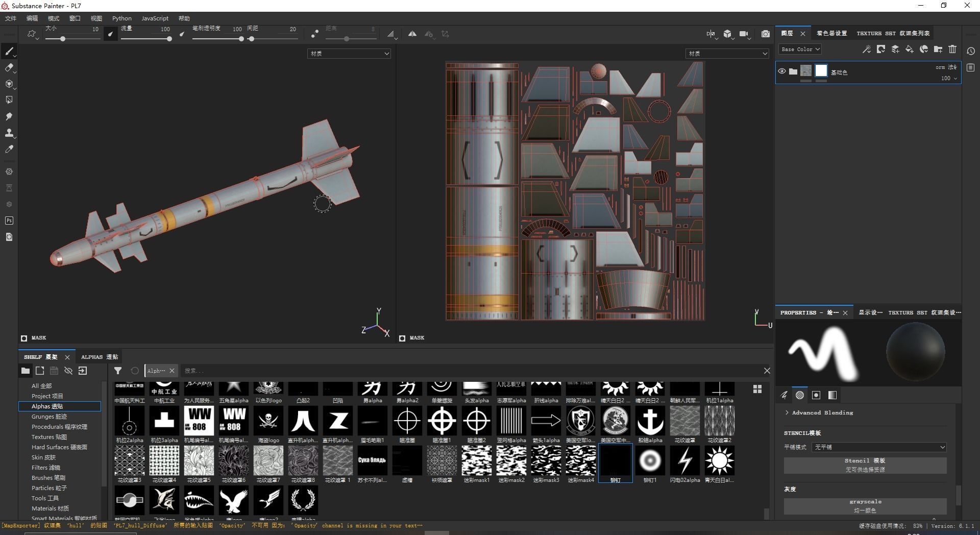Viewport: 980px width, 535px height.
Task: Click the 间距 spacing slider handle
Action: click(251, 39)
